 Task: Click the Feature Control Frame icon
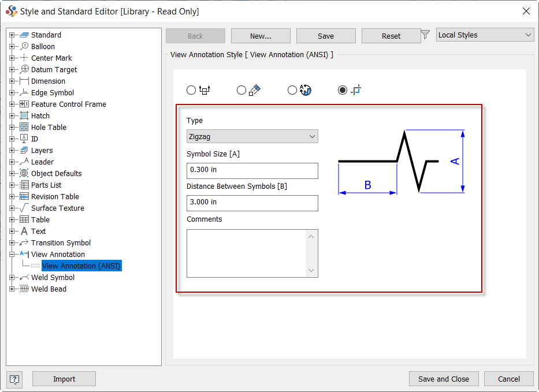click(24, 104)
